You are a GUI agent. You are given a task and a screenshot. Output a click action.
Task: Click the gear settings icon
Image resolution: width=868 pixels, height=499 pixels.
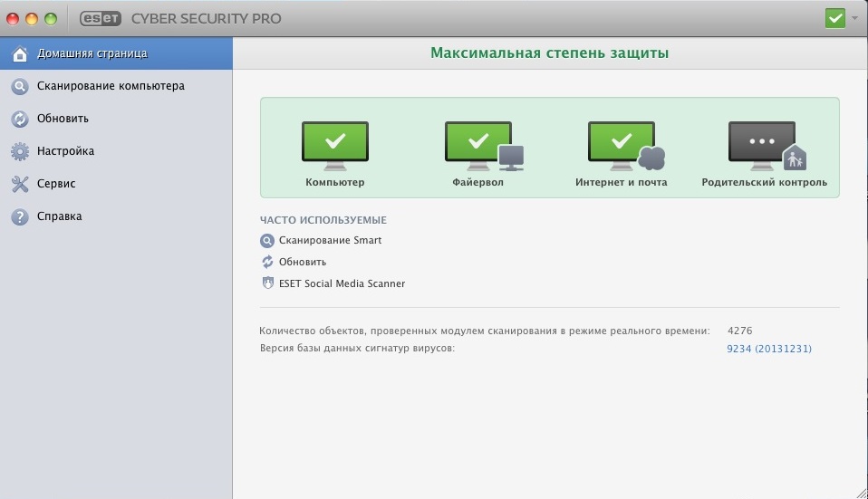coord(19,151)
